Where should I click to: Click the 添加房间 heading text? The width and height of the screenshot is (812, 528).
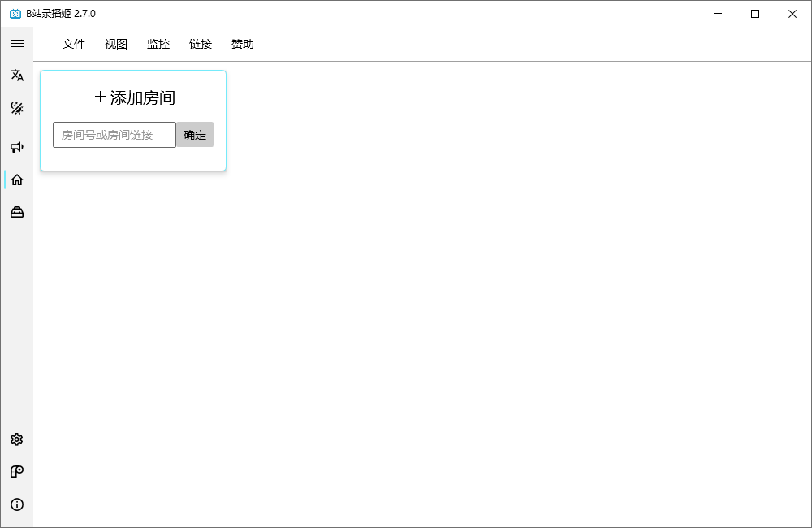pos(142,97)
